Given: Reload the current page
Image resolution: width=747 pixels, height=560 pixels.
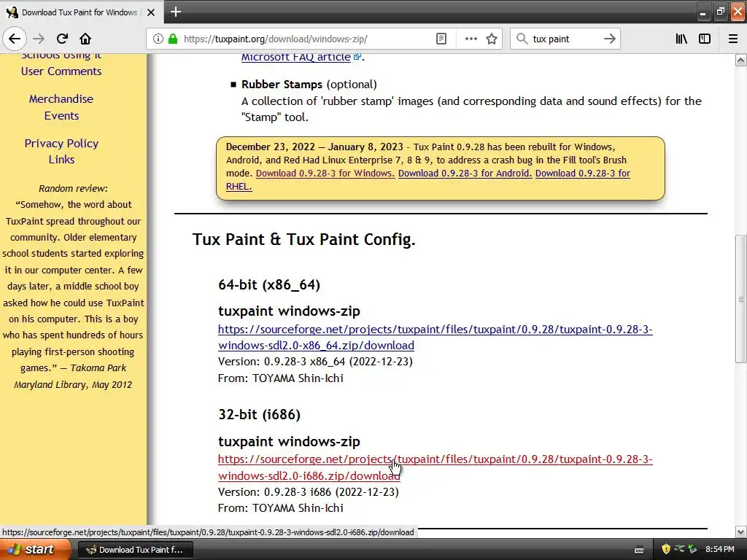Looking at the screenshot, I should (x=62, y=39).
